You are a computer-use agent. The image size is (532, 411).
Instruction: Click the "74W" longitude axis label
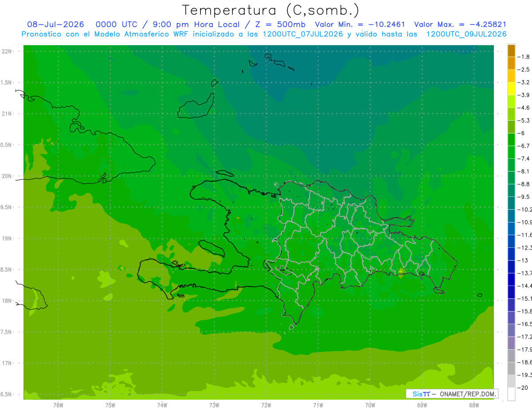coord(162,405)
